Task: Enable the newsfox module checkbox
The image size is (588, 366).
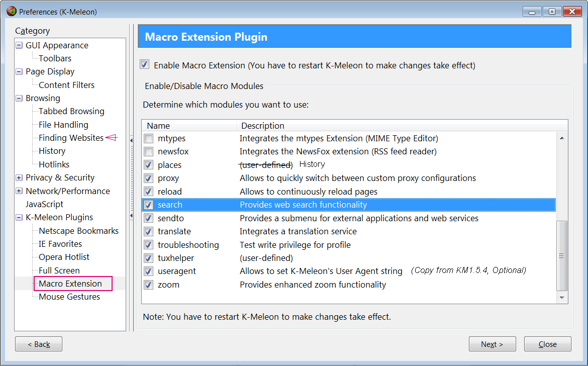Action: [149, 151]
